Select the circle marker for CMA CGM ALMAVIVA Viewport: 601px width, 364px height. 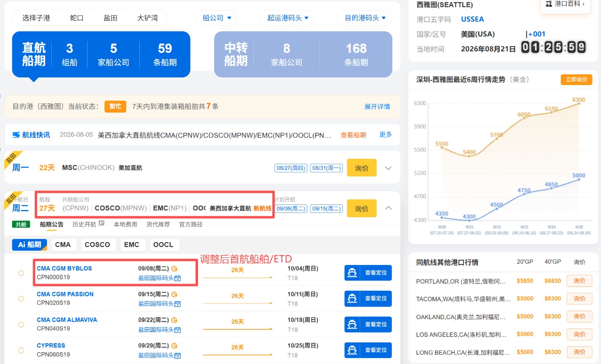coord(21,325)
